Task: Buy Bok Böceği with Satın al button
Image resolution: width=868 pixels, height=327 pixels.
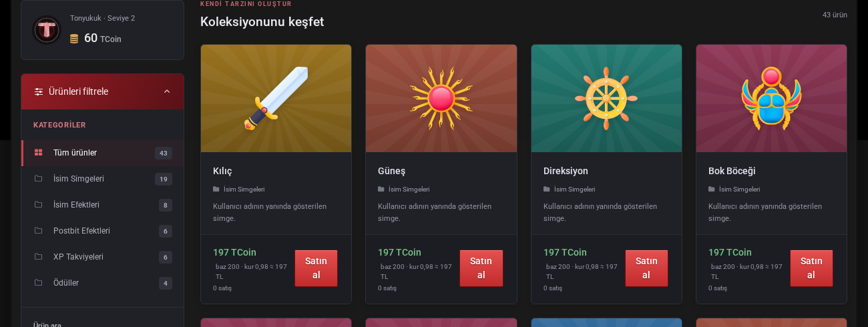Action: pyautogui.click(x=811, y=268)
